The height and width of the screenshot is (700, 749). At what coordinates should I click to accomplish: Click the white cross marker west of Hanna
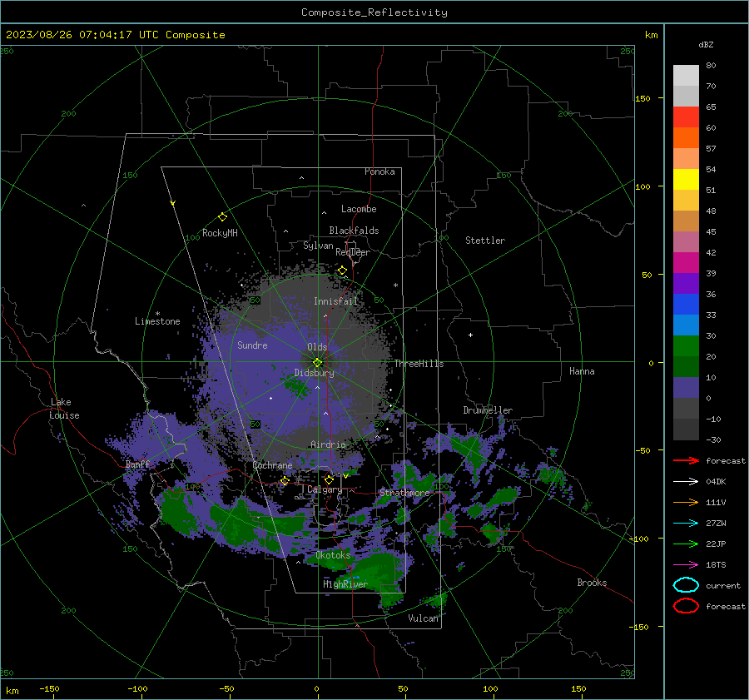[x=470, y=335]
